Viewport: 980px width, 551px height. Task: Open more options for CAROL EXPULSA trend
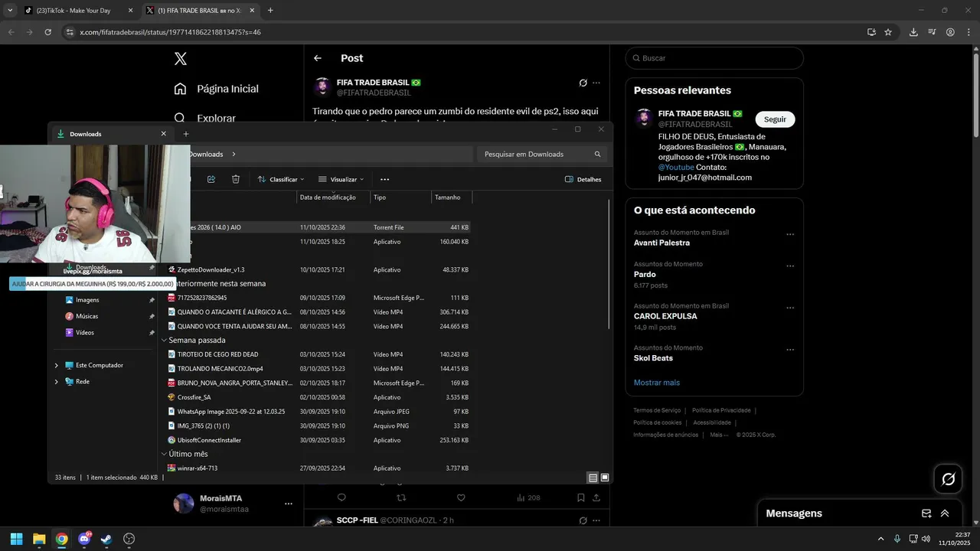click(x=790, y=308)
